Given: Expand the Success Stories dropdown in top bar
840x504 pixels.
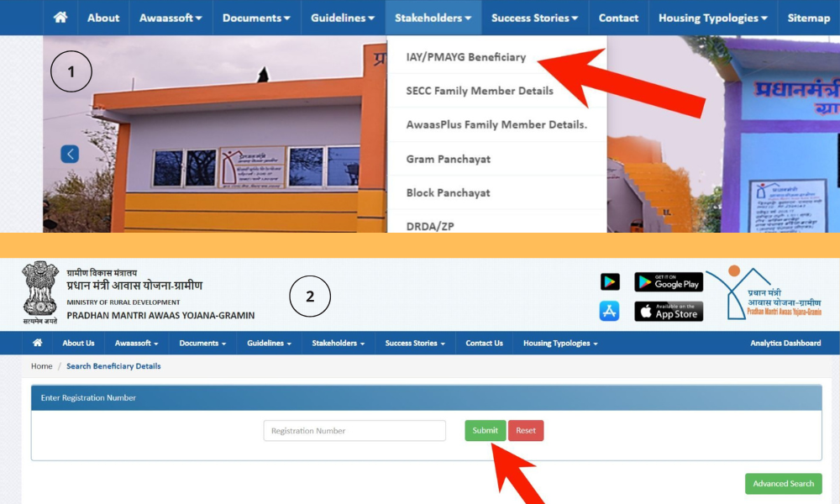Looking at the screenshot, I should pyautogui.click(x=534, y=18).
